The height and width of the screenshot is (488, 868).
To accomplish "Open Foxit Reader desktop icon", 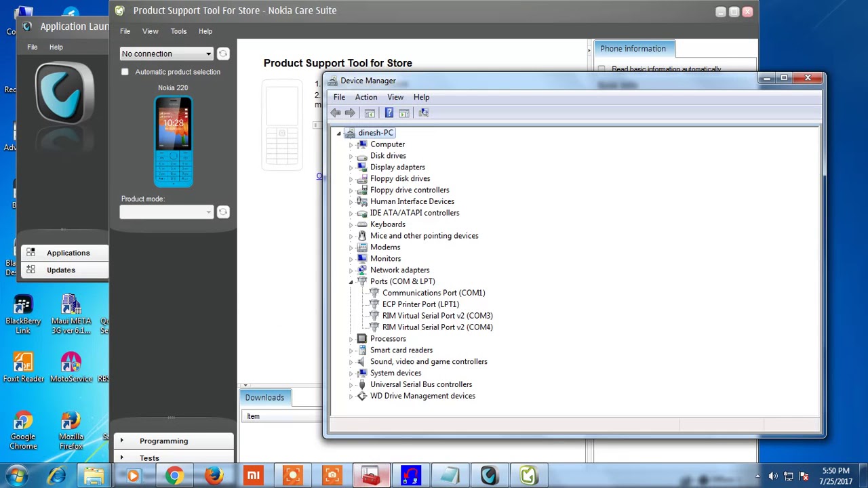I will 23,368.
